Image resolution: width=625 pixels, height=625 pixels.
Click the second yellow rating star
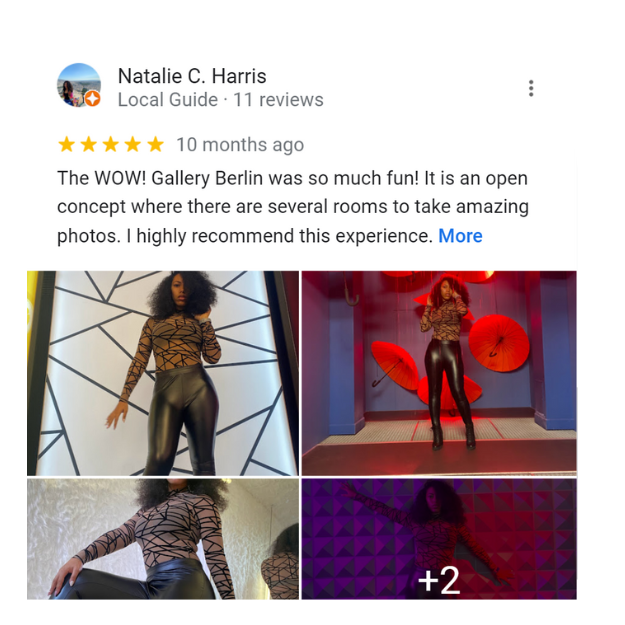(x=88, y=144)
